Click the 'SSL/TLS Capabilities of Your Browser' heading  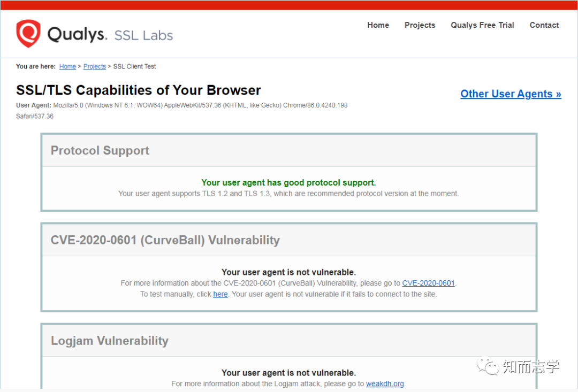click(139, 90)
